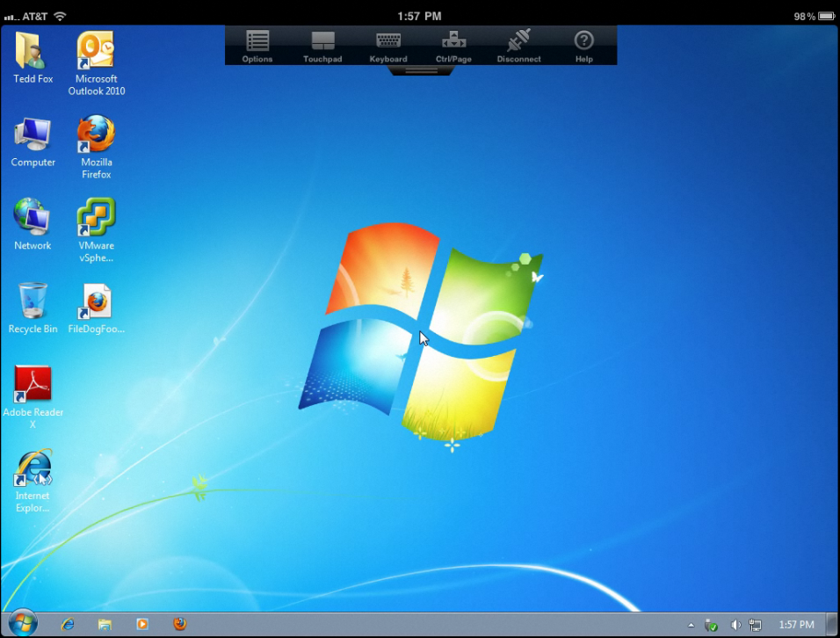Select the Tedd Fox folder icon
840x638 pixels.
[x=33, y=58]
